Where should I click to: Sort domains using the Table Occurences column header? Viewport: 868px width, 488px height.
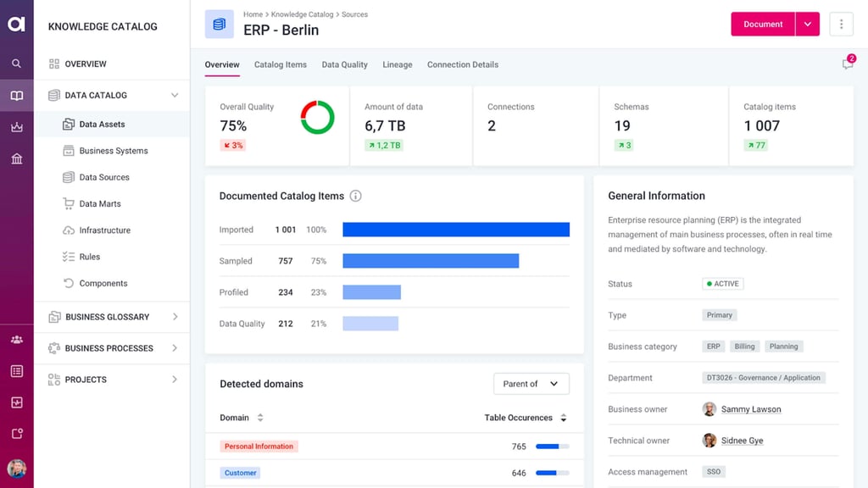point(518,418)
